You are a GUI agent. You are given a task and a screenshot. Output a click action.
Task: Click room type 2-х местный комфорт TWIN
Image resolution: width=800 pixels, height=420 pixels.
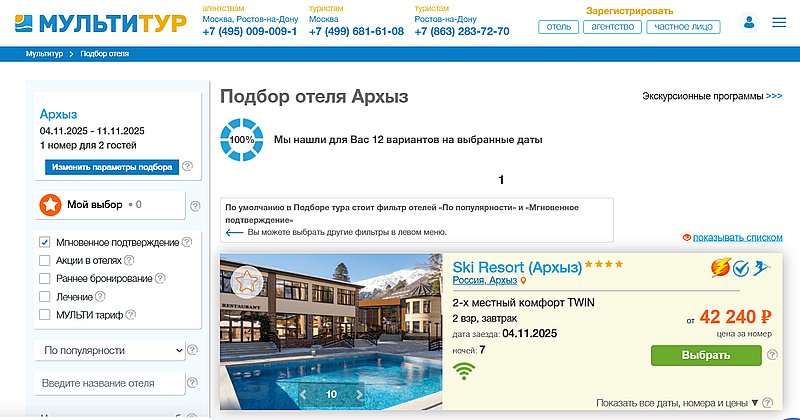pyautogui.click(x=523, y=303)
